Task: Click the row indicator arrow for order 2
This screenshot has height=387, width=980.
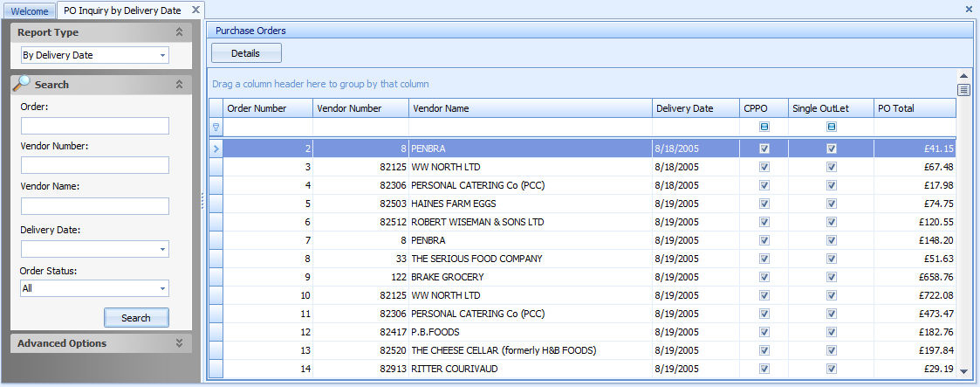Action: (216, 149)
